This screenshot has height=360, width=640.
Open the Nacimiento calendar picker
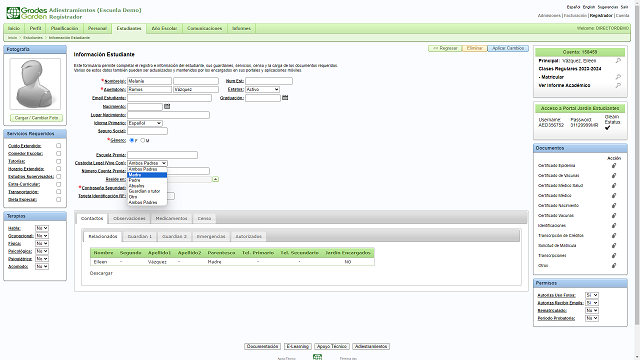(167, 106)
